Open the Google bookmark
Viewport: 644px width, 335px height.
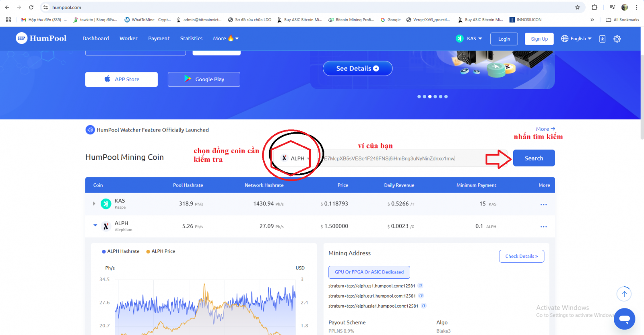point(390,20)
